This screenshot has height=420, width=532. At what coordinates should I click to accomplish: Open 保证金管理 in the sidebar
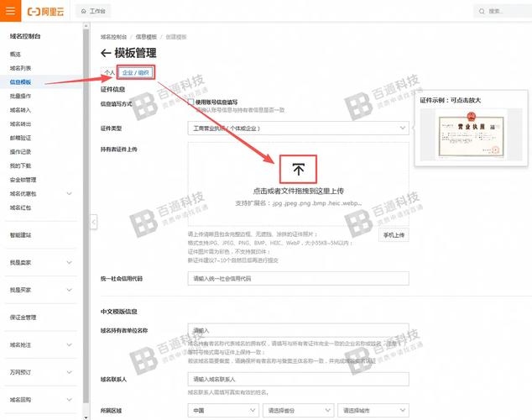point(23,318)
